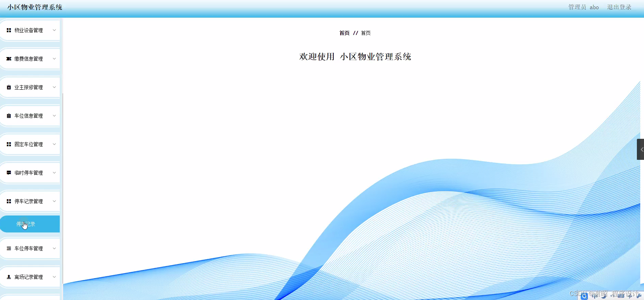Select the highlighted 停车记录 submenu entry
Image resolution: width=644 pixels, height=300 pixels.
click(30, 224)
